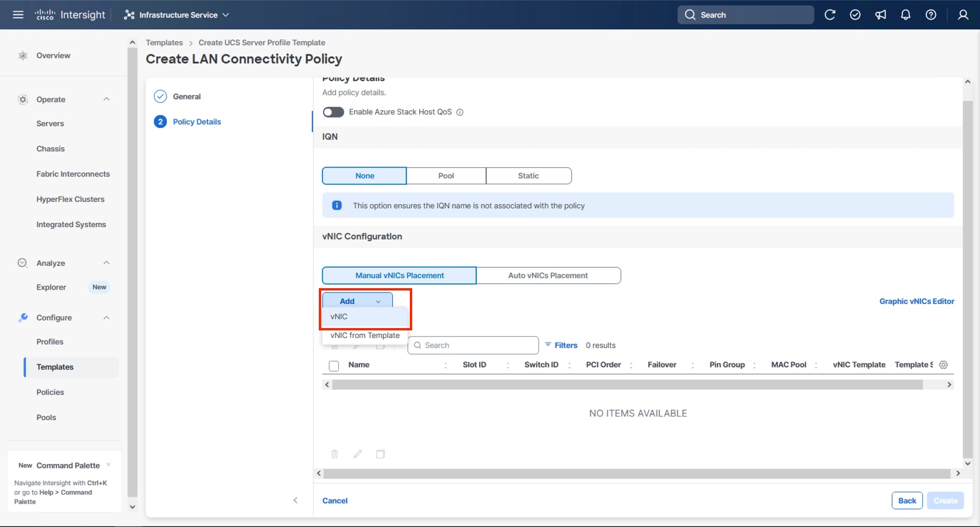
Task: Collapse the Configure section
Action: tap(106, 317)
